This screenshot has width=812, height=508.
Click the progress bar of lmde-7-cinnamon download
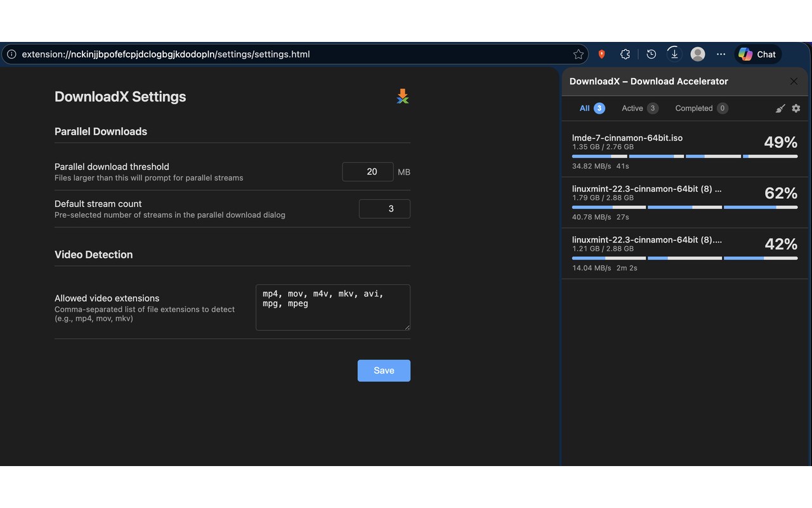(684, 156)
